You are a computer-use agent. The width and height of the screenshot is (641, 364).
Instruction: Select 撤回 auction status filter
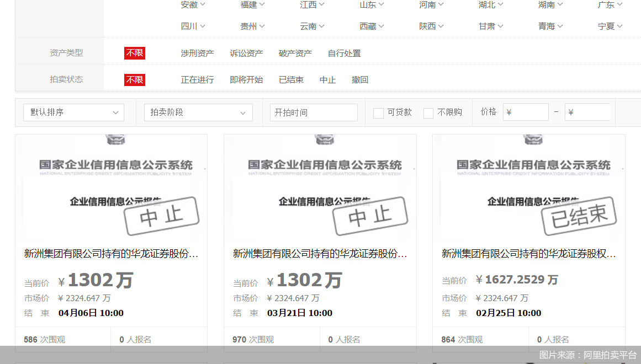pos(360,80)
